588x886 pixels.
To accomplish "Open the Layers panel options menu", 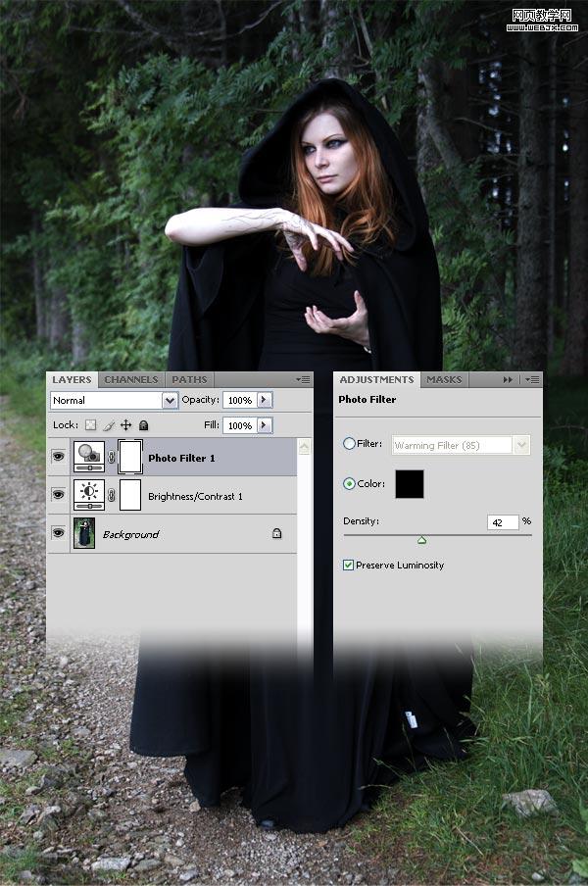I will click(304, 379).
